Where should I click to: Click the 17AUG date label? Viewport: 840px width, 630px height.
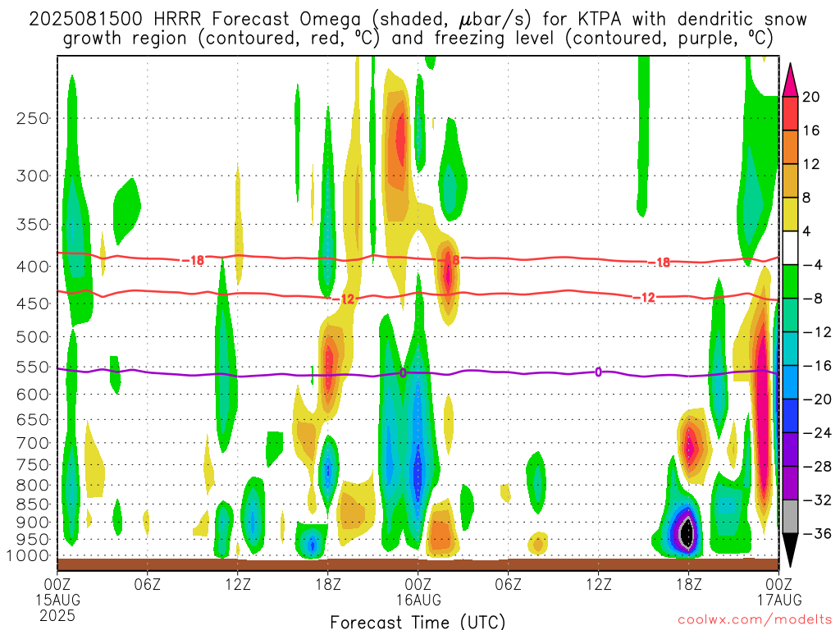[x=779, y=600]
